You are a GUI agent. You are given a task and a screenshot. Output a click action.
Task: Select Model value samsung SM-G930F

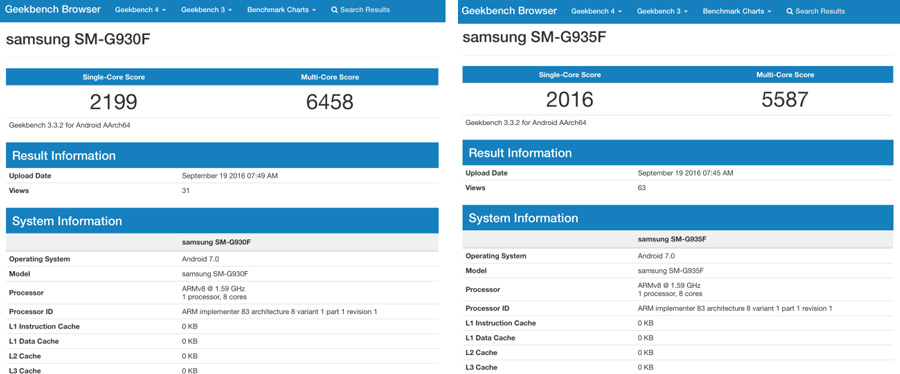215,274
